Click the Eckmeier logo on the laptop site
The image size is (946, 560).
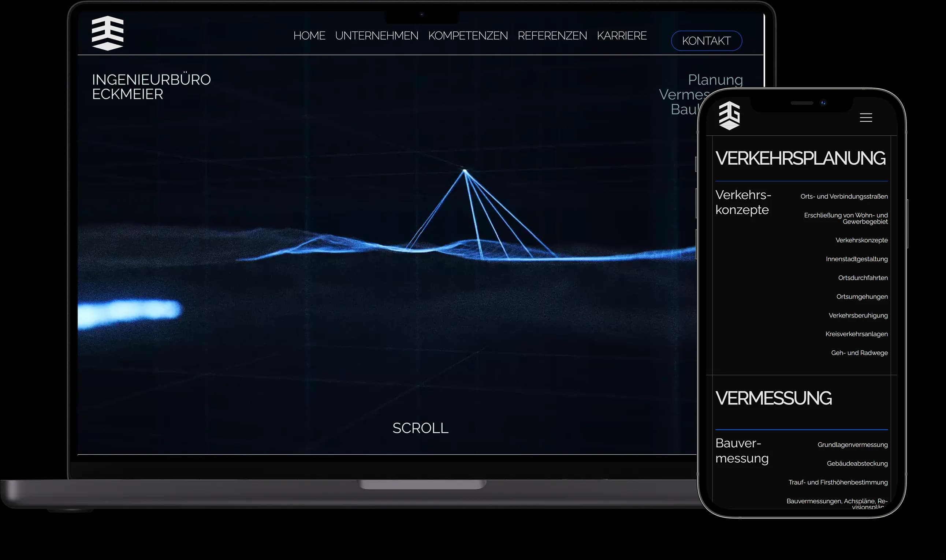[x=108, y=33]
